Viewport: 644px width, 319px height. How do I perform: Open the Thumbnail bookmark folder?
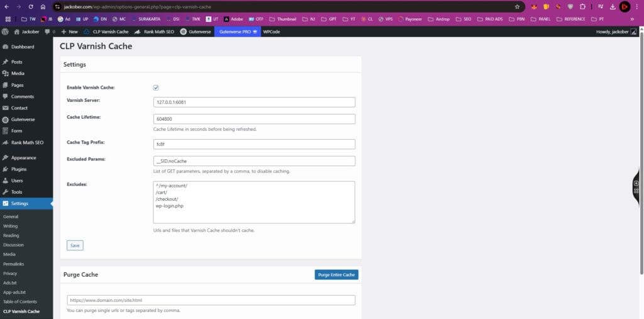click(282, 19)
